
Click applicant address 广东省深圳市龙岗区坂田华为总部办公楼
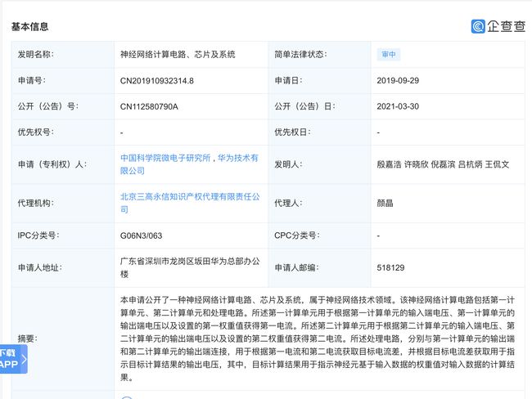coord(190,267)
